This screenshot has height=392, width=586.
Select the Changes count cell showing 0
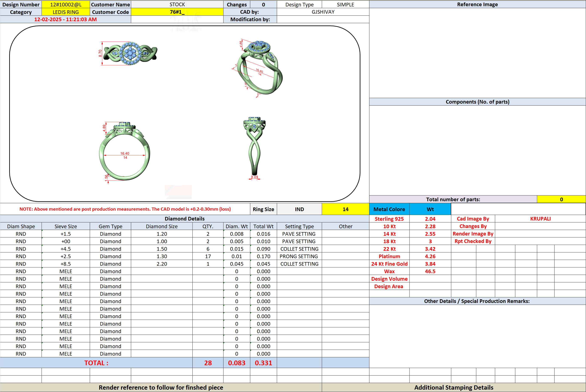point(263,4)
